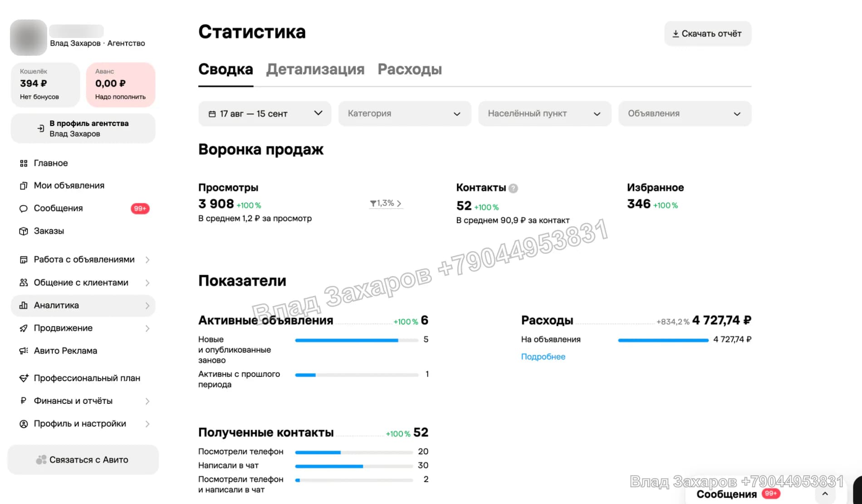Click the 99+ badge beside sidebar Сообщения
The width and height of the screenshot is (862, 504).
[140, 208]
